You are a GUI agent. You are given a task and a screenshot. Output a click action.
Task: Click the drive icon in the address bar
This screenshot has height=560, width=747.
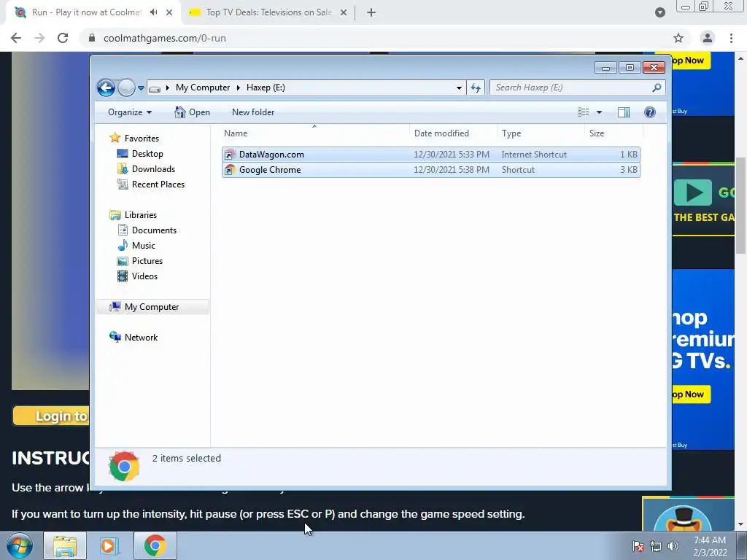tap(155, 88)
